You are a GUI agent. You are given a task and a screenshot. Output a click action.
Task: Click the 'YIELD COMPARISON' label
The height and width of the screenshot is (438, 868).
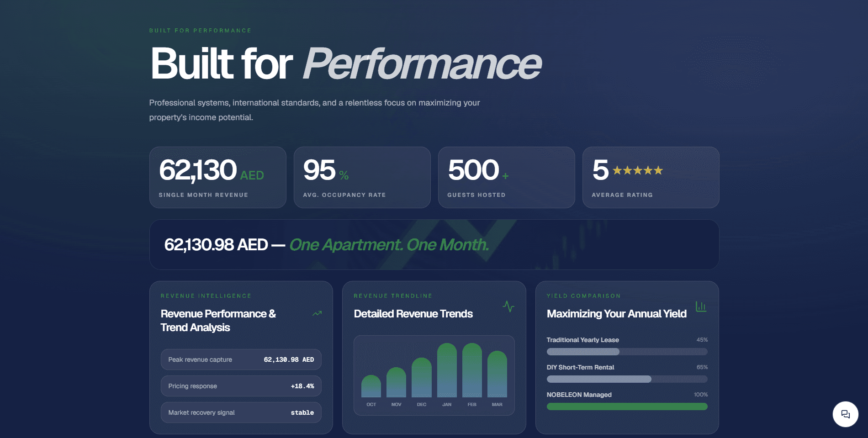[584, 296]
